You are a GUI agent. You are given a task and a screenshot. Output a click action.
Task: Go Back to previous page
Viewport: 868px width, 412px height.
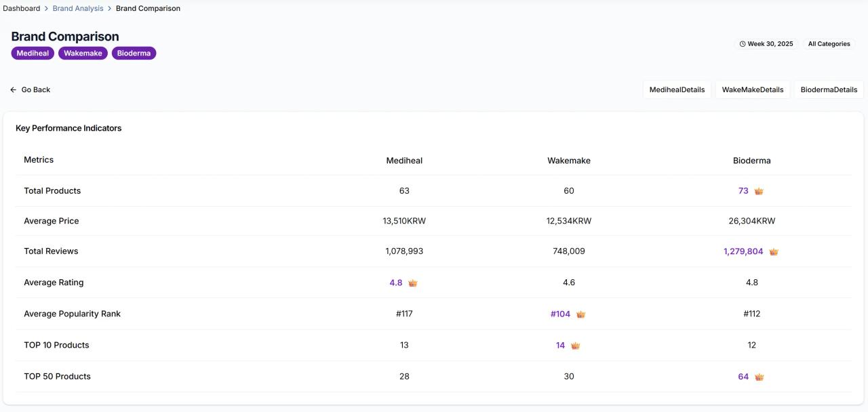pyautogui.click(x=31, y=89)
